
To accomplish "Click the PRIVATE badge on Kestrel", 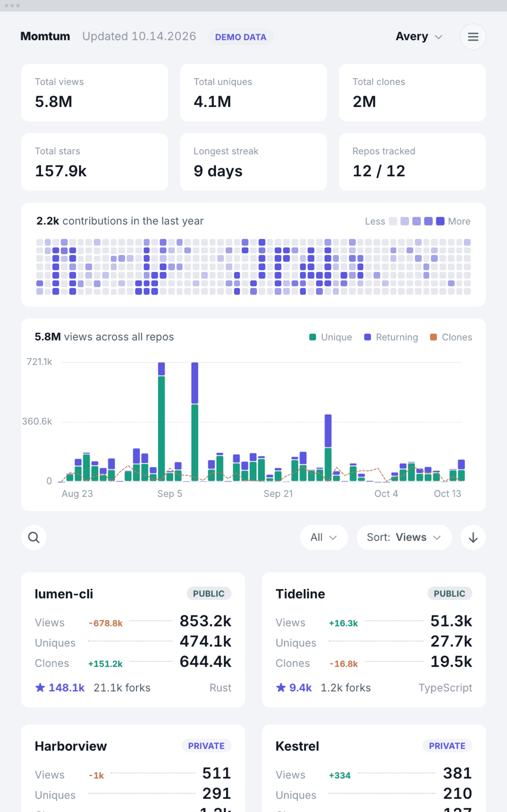I will pyautogui.click(x=447, y=746).
